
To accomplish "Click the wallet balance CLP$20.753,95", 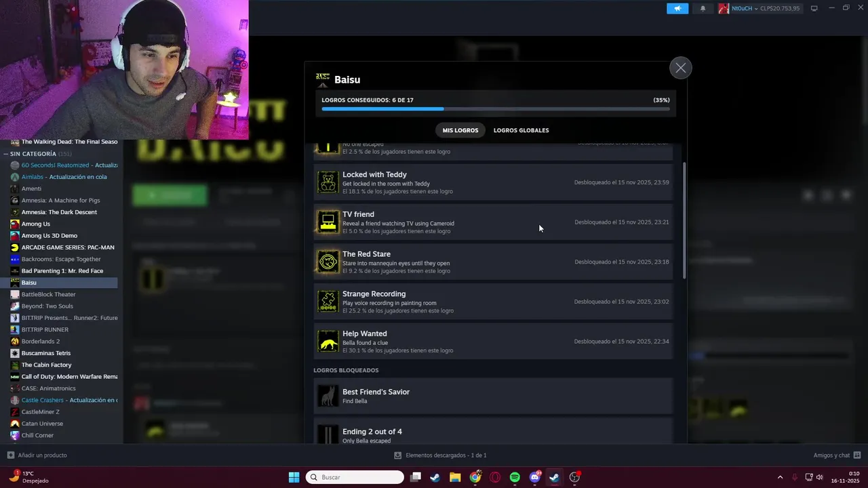I will [x=780, y=8].
